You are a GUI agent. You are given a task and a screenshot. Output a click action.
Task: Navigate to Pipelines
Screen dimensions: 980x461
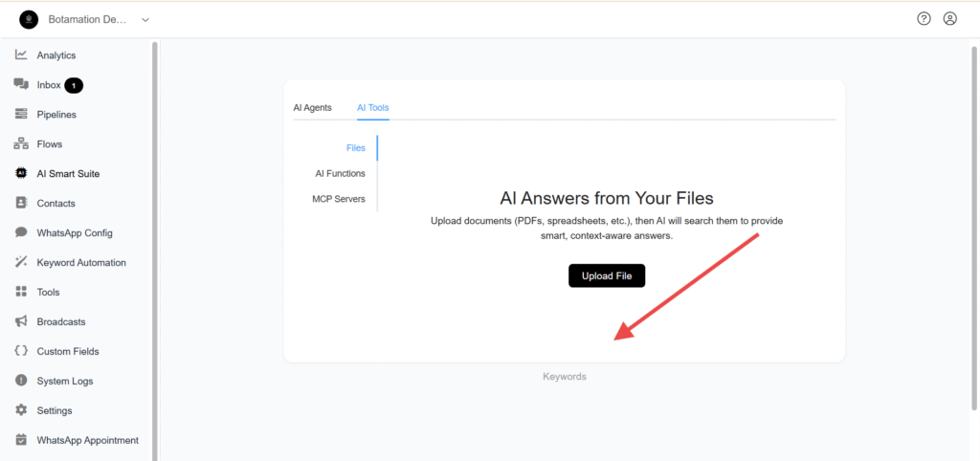coord(56,115)
